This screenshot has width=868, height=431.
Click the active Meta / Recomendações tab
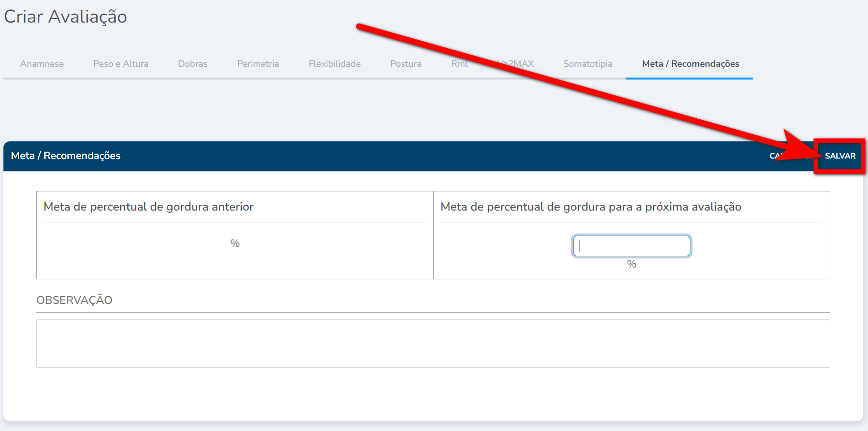tap(690, 64)
